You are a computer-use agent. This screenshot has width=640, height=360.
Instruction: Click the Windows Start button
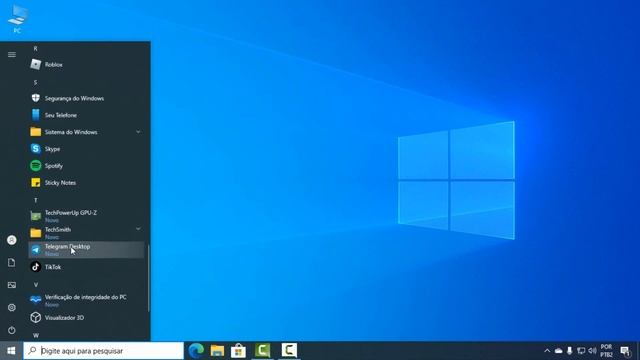(x=11, y=351)
